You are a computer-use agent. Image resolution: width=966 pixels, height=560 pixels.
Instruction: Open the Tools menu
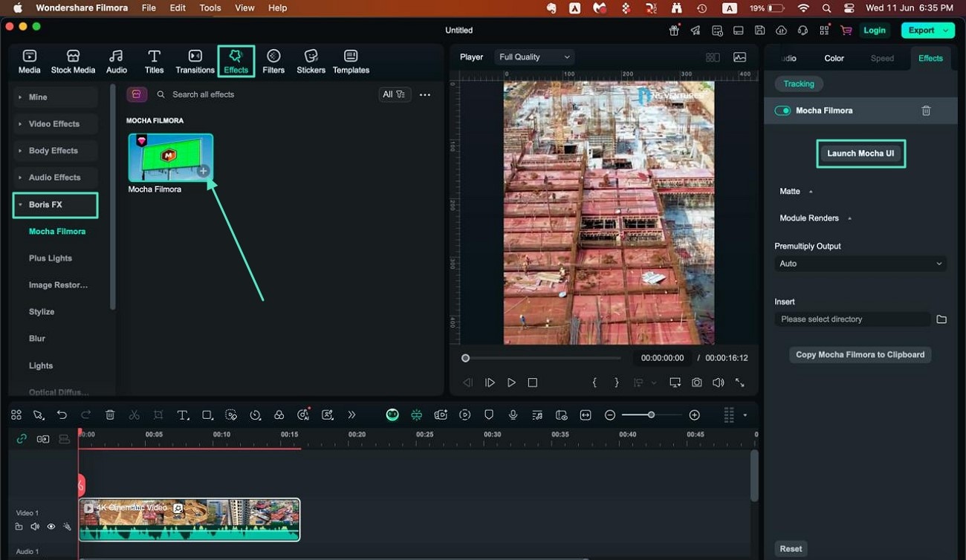point(210,8)
